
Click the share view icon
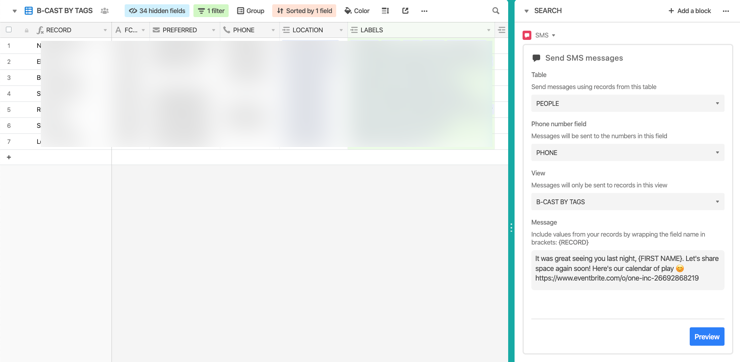(405, 10)
